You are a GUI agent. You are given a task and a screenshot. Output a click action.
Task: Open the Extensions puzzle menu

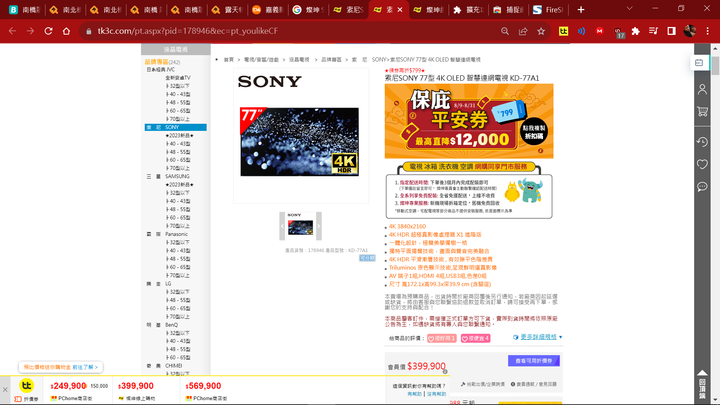click(x=636, y=31)
